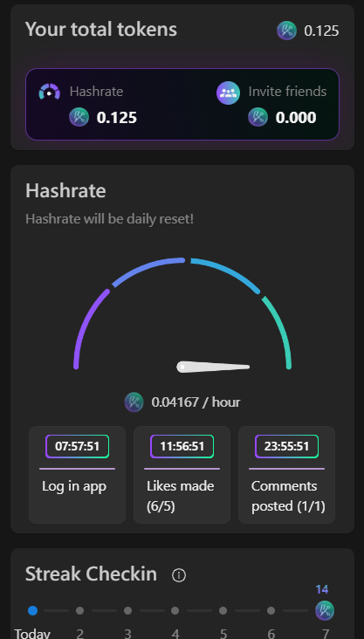Open the Streak Checkin info icon

coord(179,575)
